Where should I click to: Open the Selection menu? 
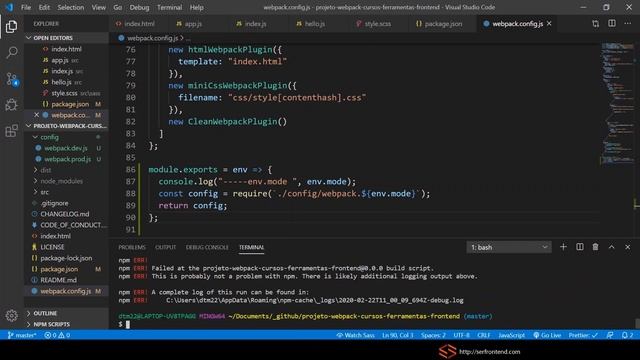(x=70, y=7)
